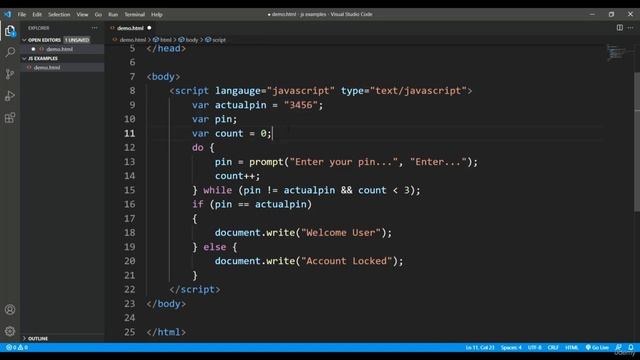This screenshot has height=360, width=640.
Task: Click "count++;" on line 14
Action: pyautogui.click(x=237, y=176)
